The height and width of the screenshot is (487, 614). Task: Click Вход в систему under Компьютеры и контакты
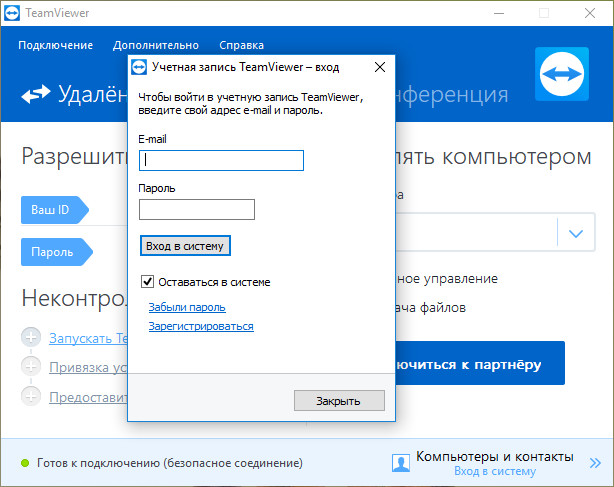pos(495,471)
